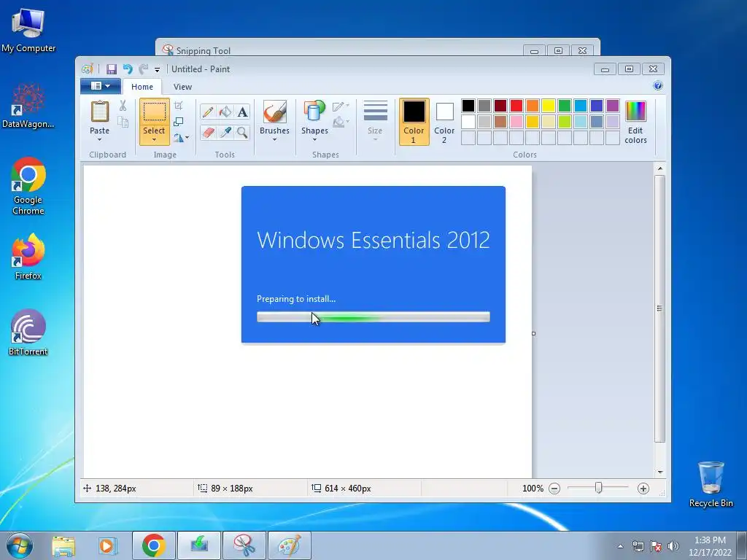Open Paint Help question mark icon
Image resolution: width=747 pixels, height=560 pixels.
pyautogui.click(x=658, y=86)
